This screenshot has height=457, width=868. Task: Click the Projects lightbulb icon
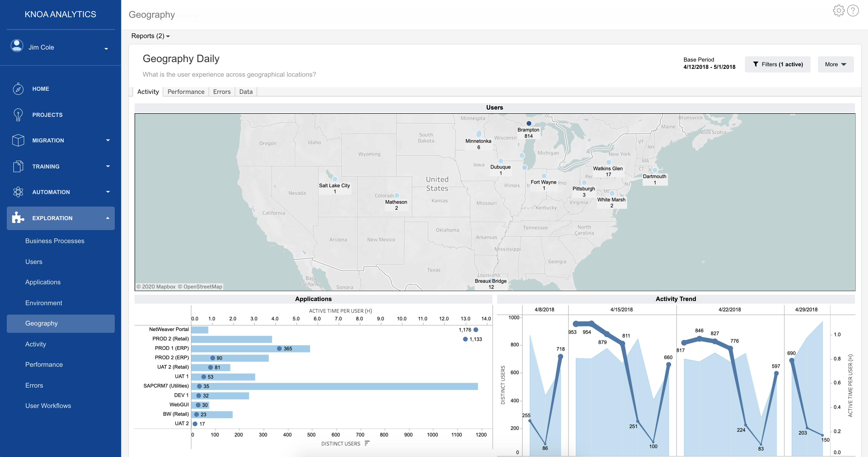click(x=18, y=115)
